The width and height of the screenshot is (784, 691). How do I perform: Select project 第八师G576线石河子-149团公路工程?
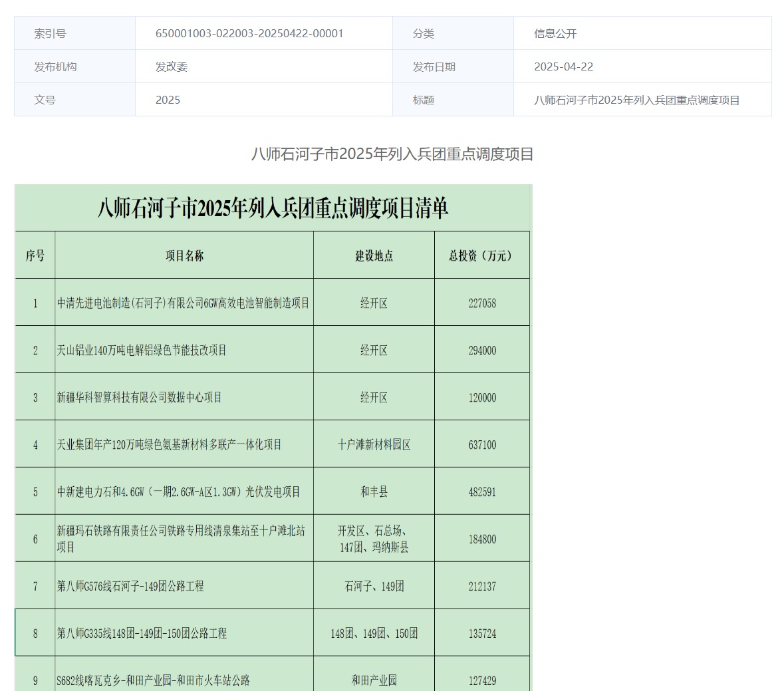pyautogui.click(x=130, y=586)
